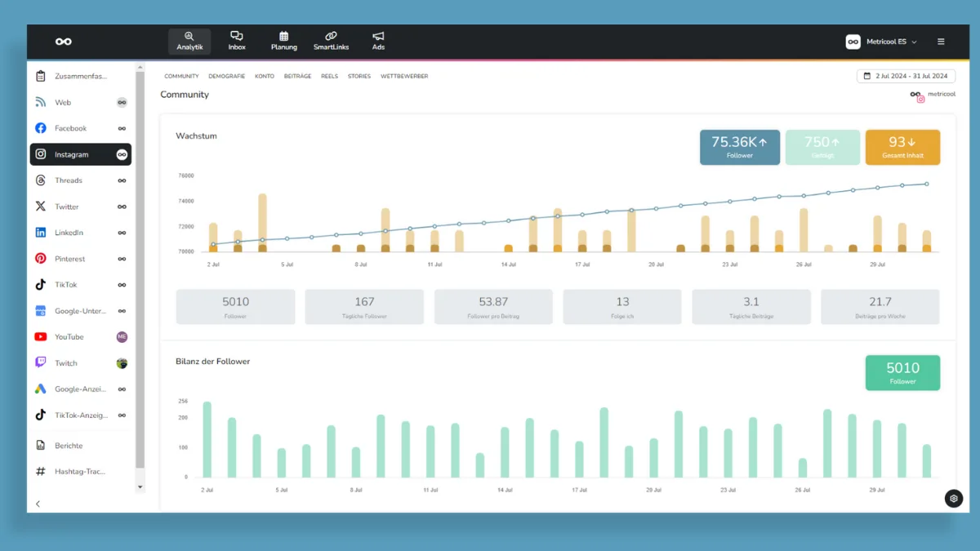This screenshot has width=980, height=551.
Task: Select TikTok in the sidebar
Action: coord(81,285)
